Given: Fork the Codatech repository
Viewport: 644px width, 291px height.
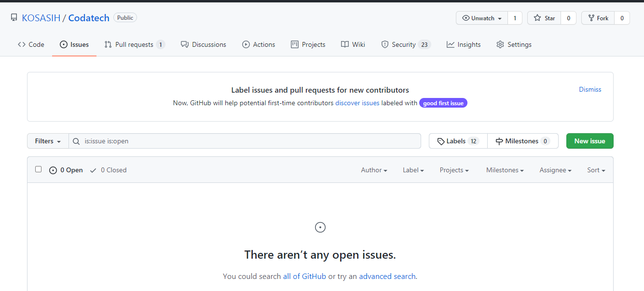Looking at the screenshot, I should click(598, 18).
